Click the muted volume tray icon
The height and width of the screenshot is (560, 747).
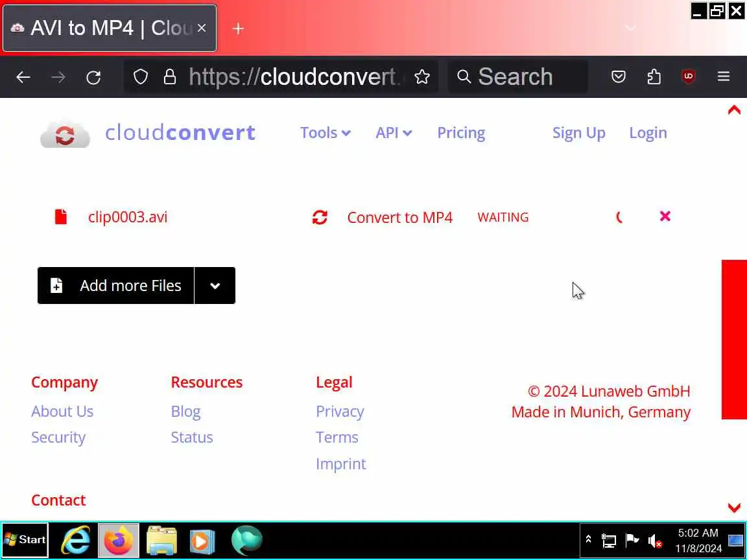point(655,541)
